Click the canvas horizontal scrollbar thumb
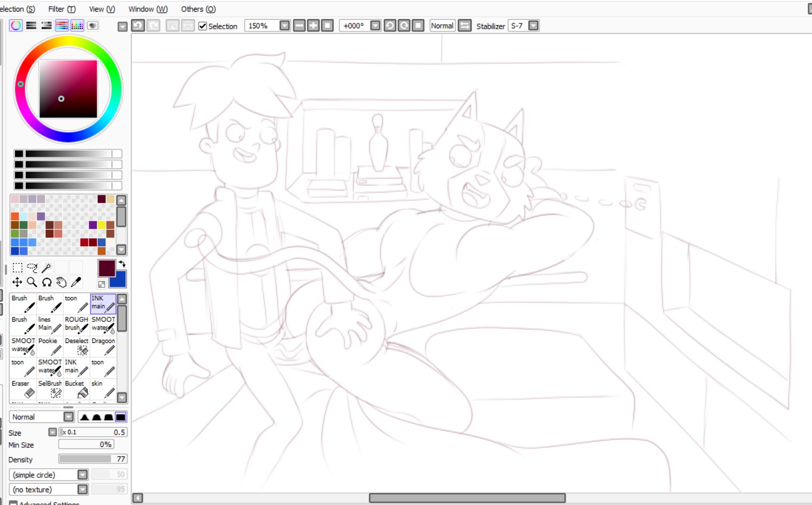The width and height of the screenshot is (812, 505). tap(467, 498)
